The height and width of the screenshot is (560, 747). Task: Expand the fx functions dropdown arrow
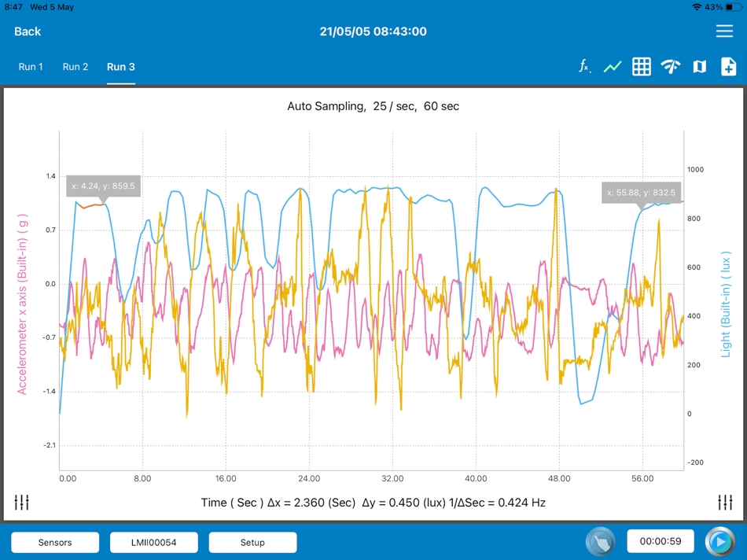[590, 72]
